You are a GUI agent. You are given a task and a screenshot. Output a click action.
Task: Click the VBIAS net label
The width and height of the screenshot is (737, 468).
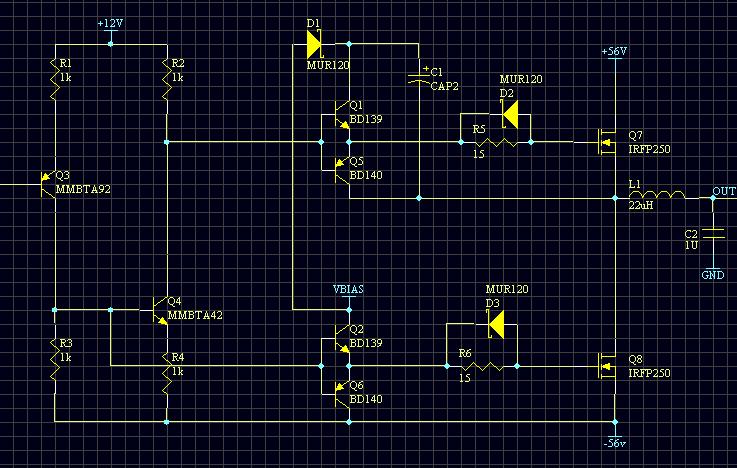pos(348,289)
